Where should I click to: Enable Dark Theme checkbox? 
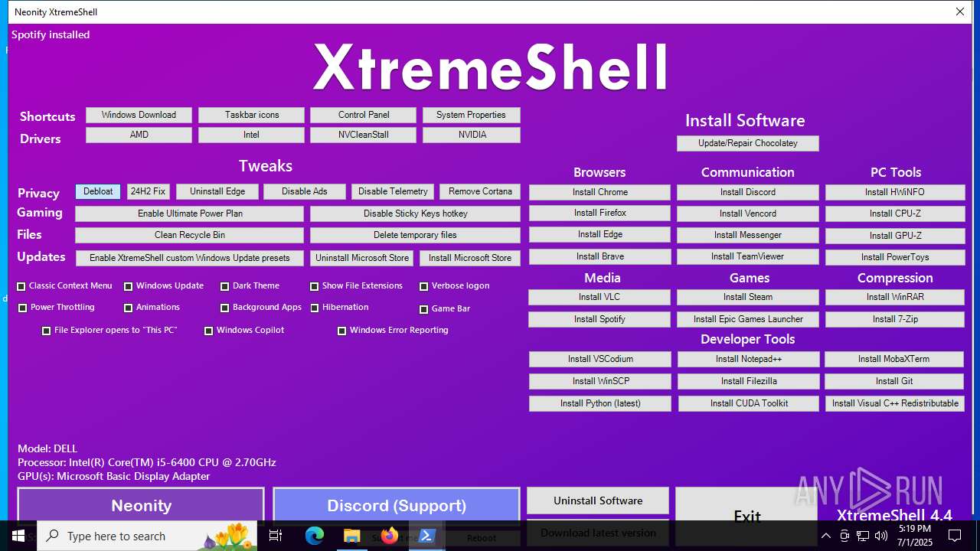click(x=225, y=287)
